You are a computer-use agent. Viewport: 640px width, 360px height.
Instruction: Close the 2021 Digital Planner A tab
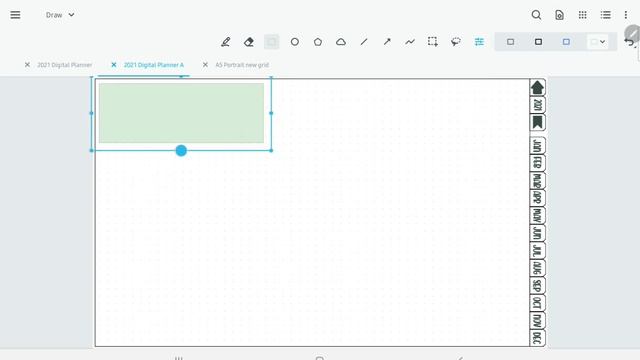[x=114, y=64]
